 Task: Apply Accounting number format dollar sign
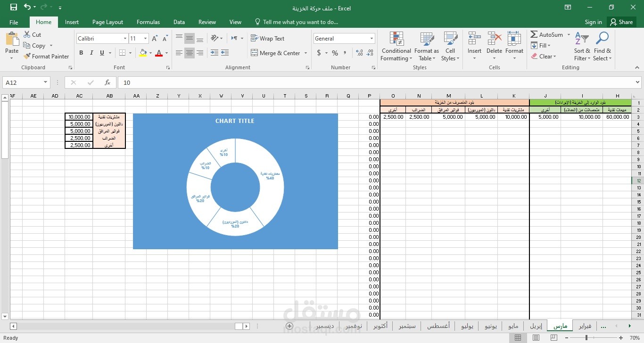(319, 53)
